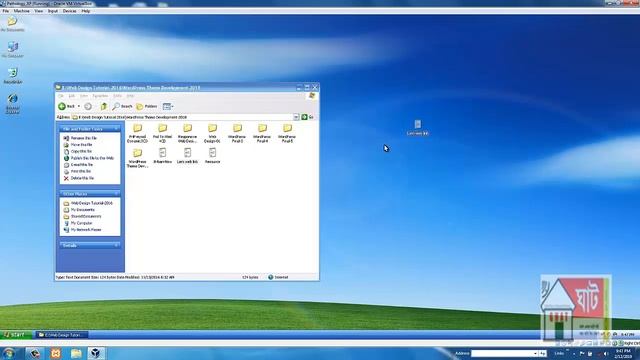Click the Back button in Explorer toolbar

[x=66, y=106]
